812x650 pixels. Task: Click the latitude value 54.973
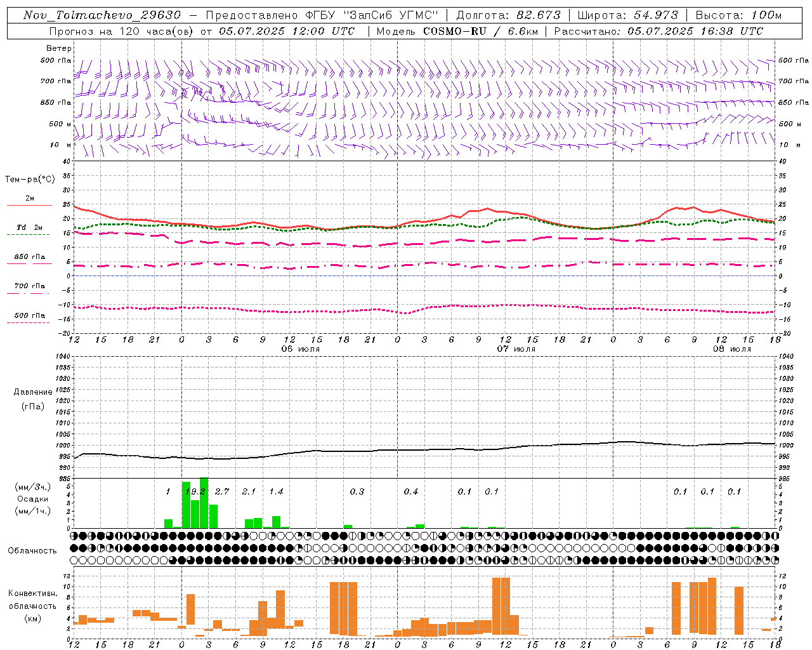(x=655, y=15)
